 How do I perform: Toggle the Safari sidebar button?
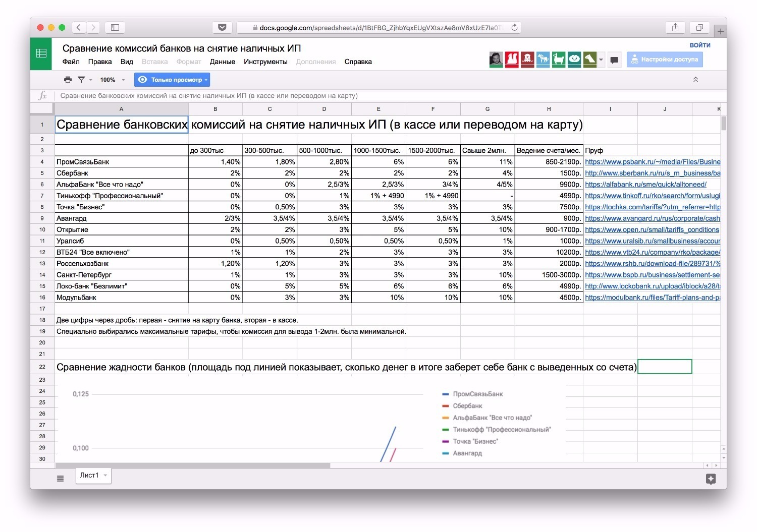point(115,28)
